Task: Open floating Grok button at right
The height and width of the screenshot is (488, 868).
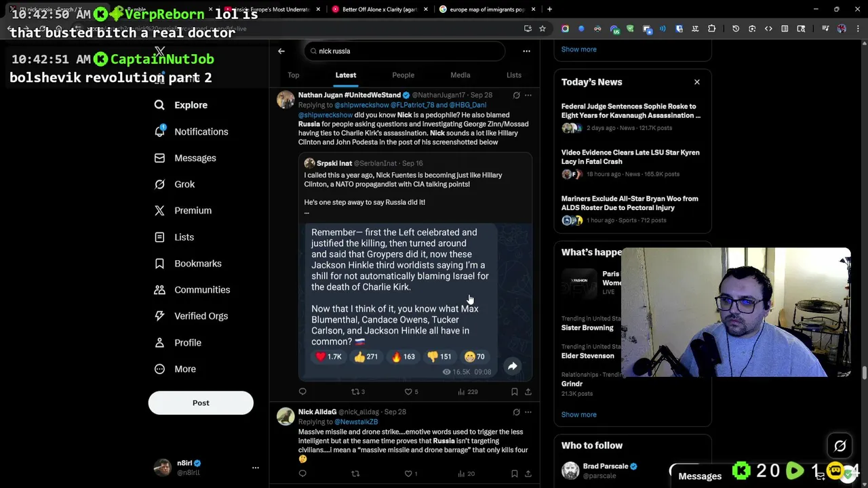Action: 840,445
